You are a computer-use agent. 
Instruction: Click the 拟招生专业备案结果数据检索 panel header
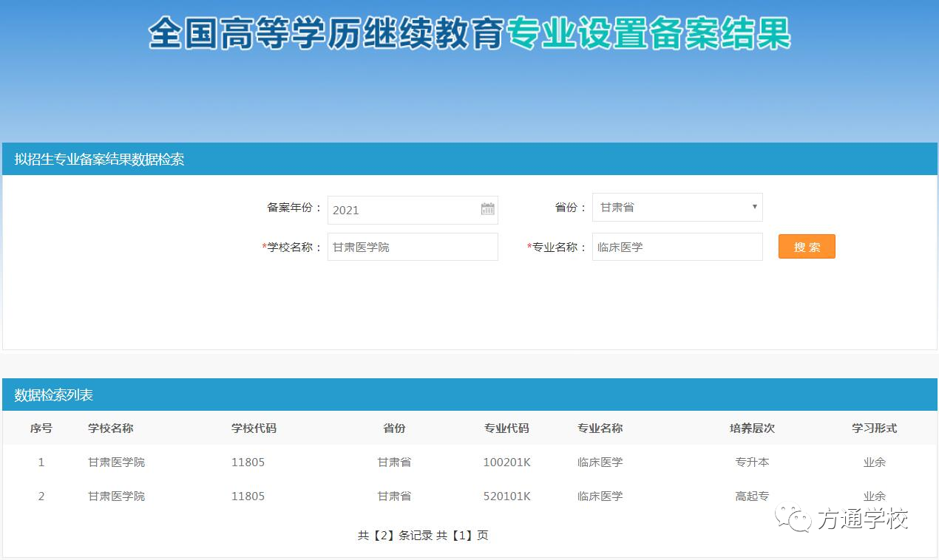point(99,159)
